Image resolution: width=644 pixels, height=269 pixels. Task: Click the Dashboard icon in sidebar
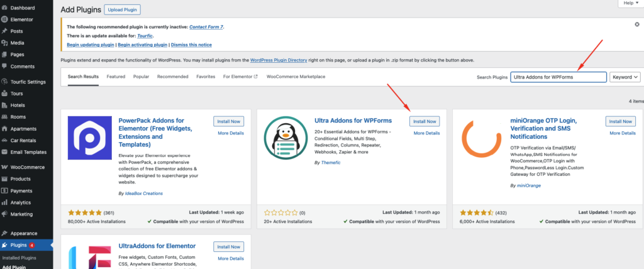4,8
